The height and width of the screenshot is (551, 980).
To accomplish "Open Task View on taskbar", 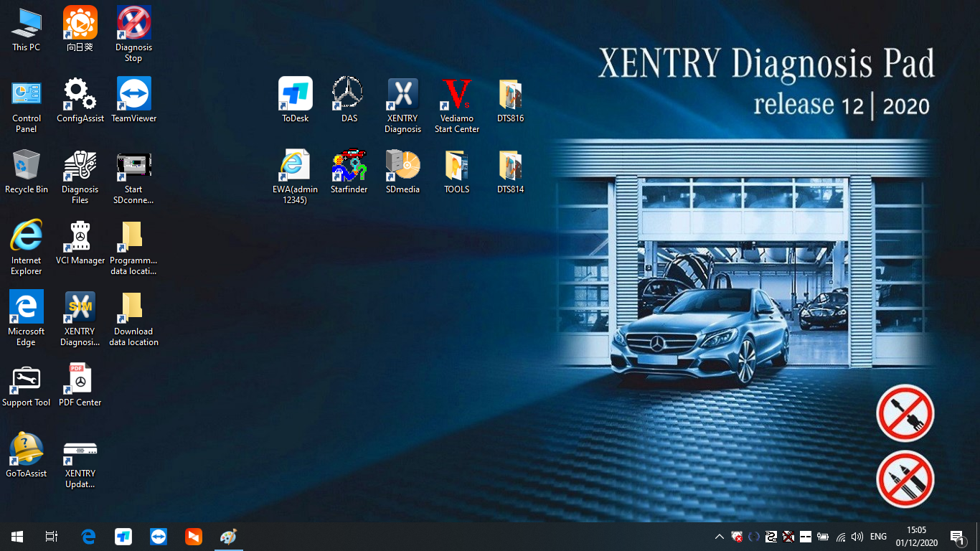I will (52, 537).
